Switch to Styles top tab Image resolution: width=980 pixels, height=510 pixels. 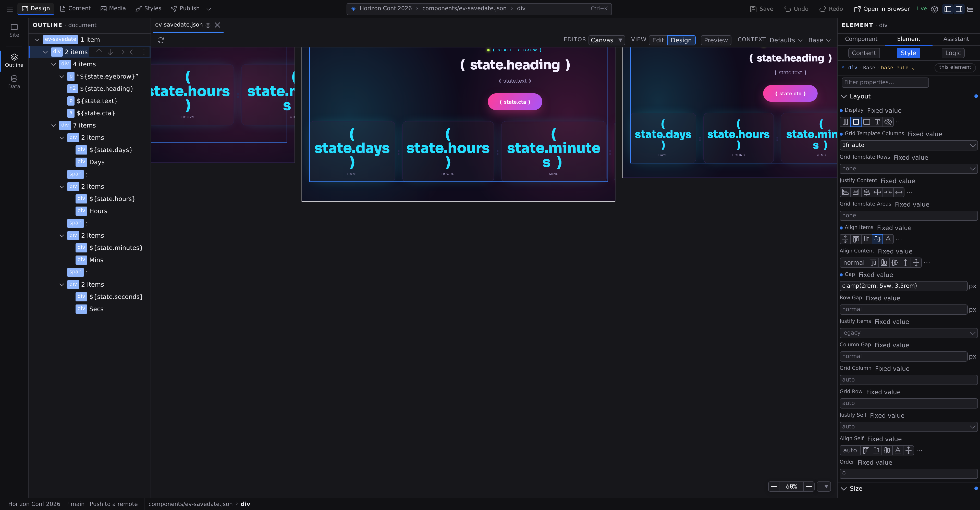[x=148, y=8]
